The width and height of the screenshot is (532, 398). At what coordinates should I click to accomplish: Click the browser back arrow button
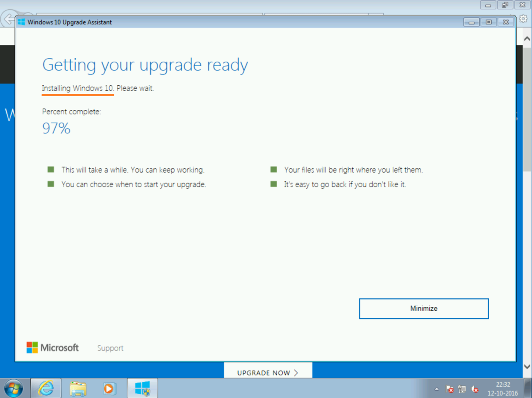pos(8,19)
